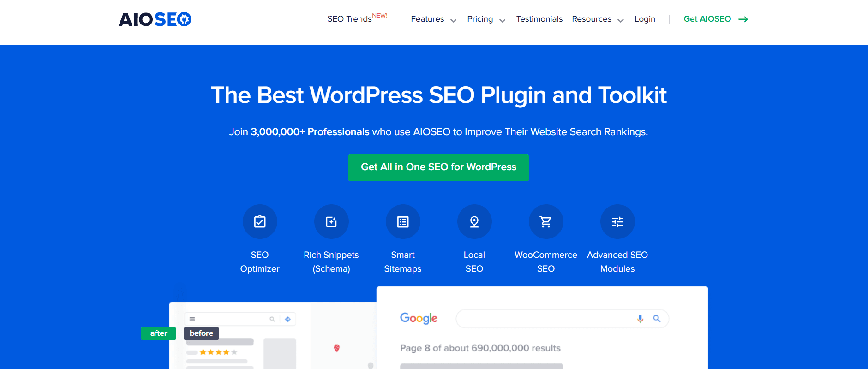Select the Local SEO map pin icon
Screen dimensions: 868x369
474,222
